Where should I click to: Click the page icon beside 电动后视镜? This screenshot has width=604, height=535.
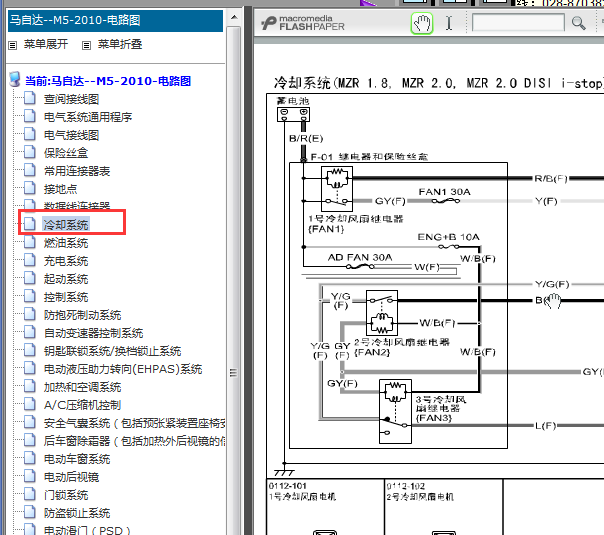point(30,476)
